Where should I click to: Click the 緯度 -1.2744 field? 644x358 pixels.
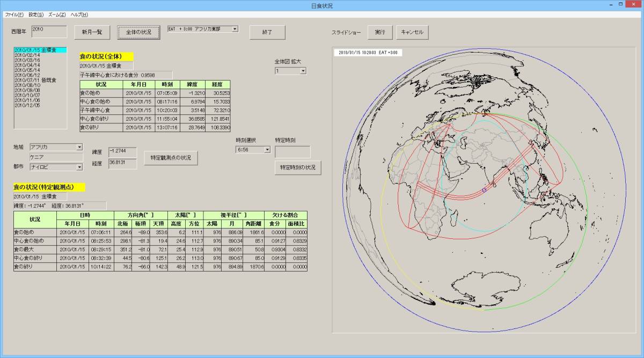tap(122, 152)
